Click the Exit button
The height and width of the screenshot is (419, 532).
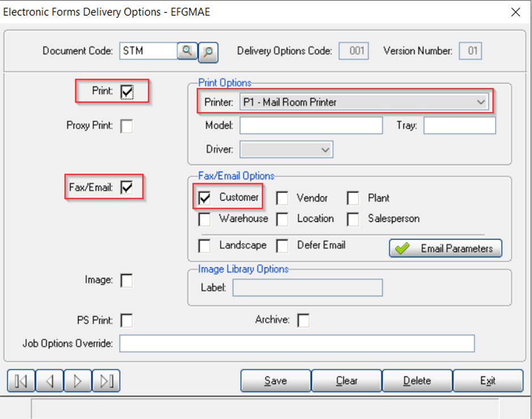tap(488, 380)
